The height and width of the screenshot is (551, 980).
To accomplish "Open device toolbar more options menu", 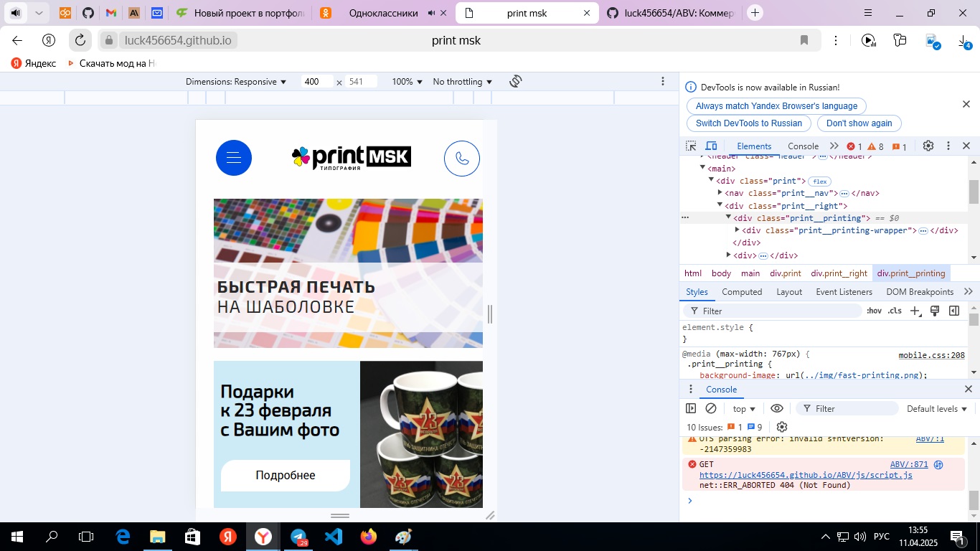I will pyautogui.click(x=663, y=81).
